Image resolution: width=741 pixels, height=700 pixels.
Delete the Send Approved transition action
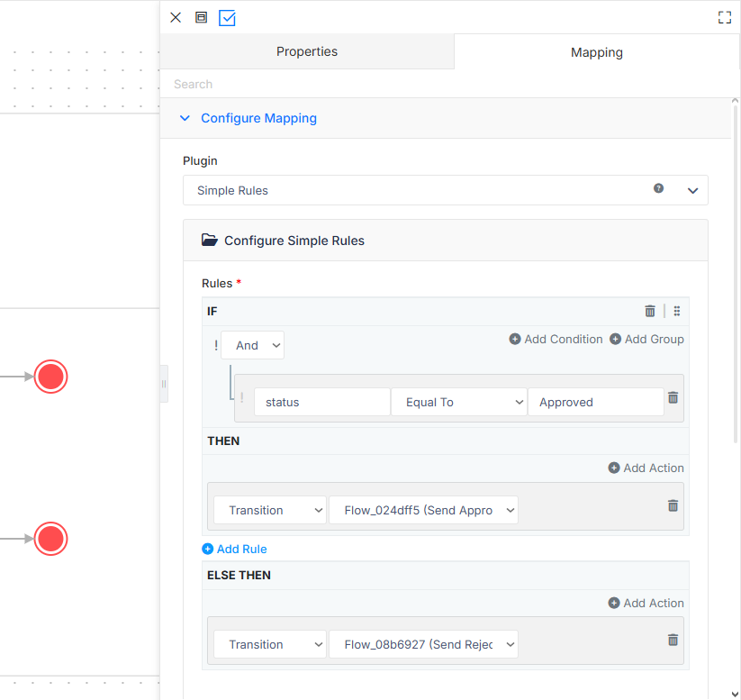[x=673, y=505]
